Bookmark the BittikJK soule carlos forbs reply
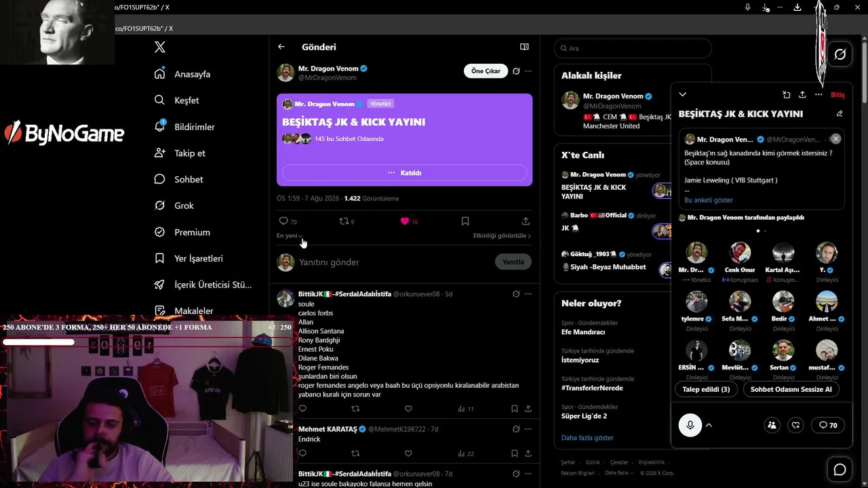 (x=515, y=409)
